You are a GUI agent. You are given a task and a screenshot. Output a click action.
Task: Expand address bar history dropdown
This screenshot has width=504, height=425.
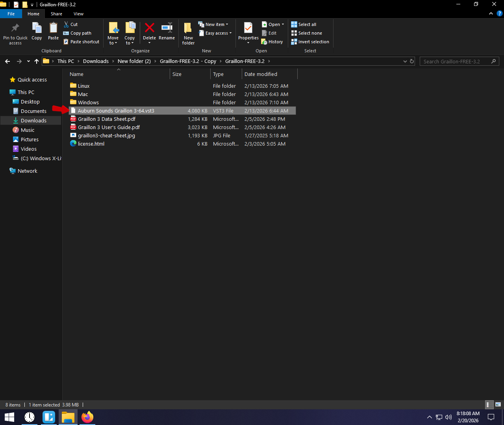[x=405, y=61]
